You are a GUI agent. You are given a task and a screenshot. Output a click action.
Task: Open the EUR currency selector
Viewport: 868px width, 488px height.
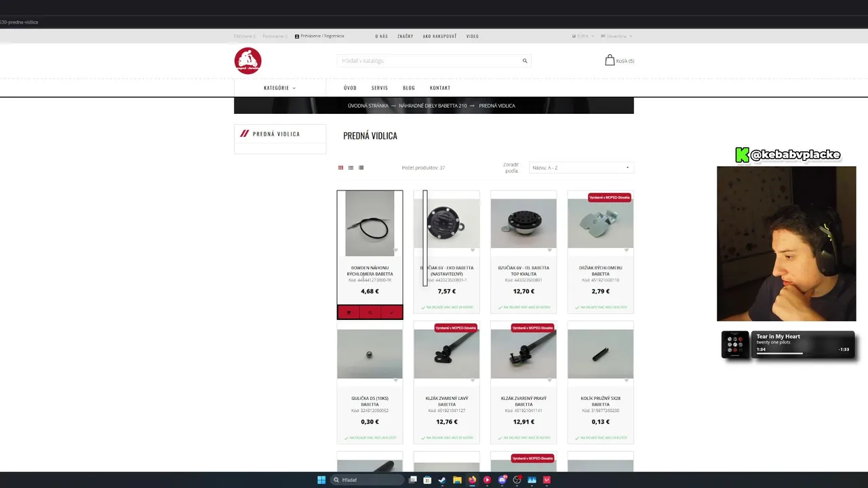point(583,36)
